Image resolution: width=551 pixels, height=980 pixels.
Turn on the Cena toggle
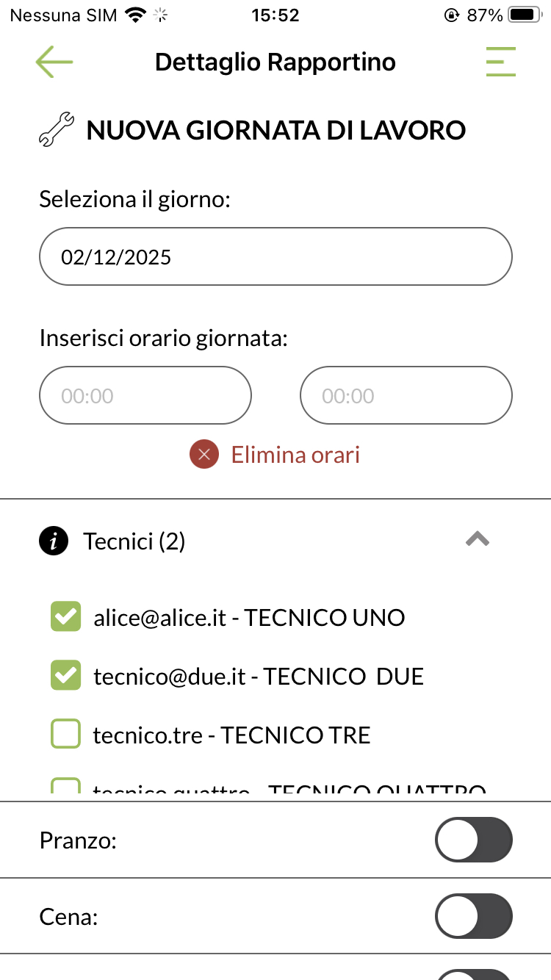coord(473,916)
